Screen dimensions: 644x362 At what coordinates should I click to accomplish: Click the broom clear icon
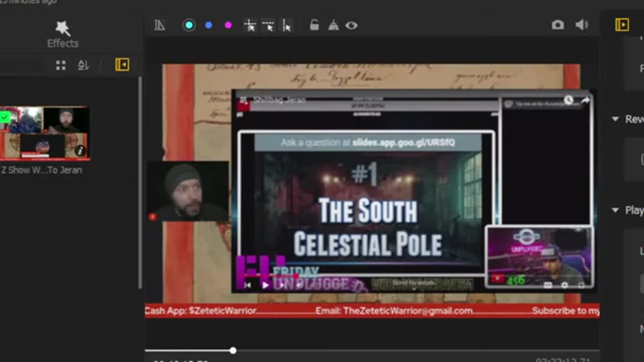333,25
